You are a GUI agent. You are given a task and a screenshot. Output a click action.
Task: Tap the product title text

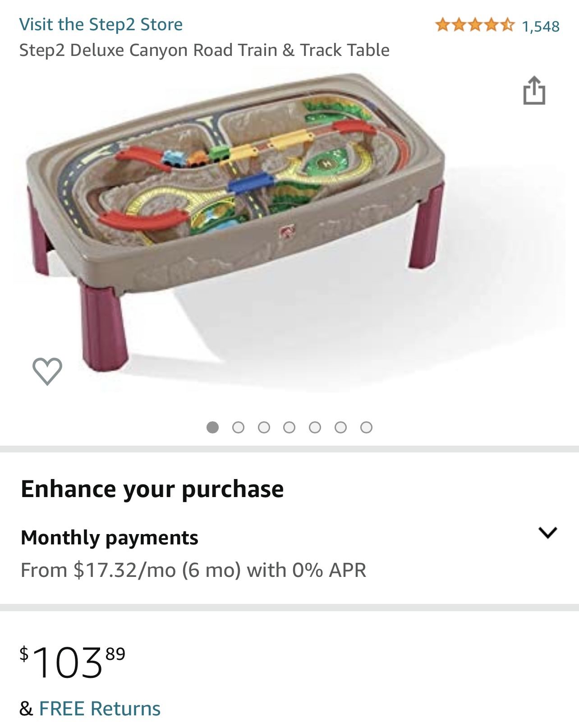click(x=204, y=50)
